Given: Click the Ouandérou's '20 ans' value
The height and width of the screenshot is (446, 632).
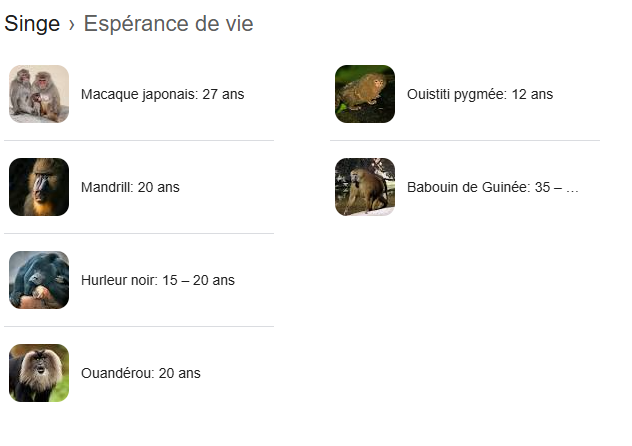Looking at the screenshot, I should [180, 373].
